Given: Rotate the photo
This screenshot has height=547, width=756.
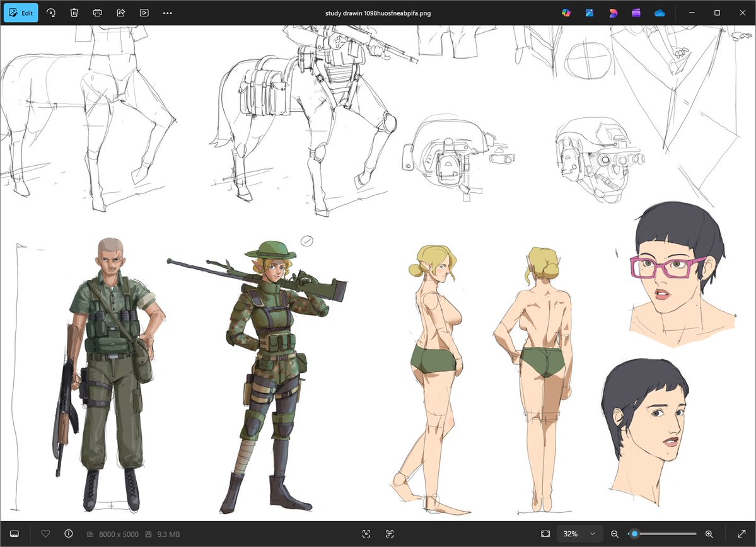Looking at the screenshot, I should (x=50, y=13).
